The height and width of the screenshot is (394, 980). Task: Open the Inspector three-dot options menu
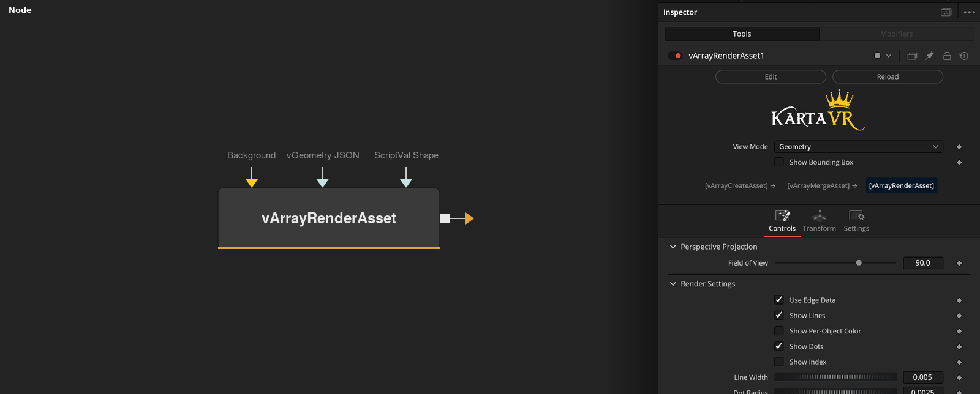point(969,12)
